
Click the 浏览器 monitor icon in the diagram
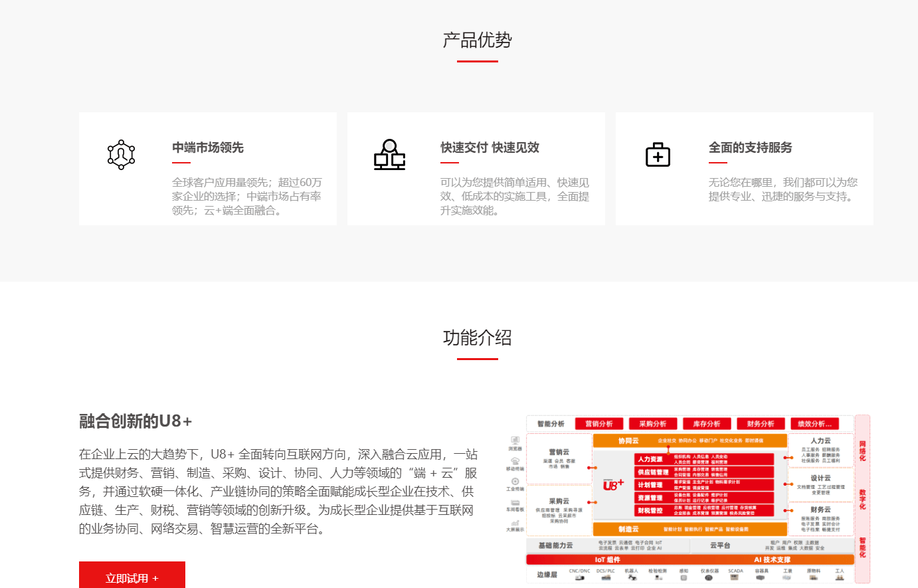pyautogui.click(x=515, y=440)
